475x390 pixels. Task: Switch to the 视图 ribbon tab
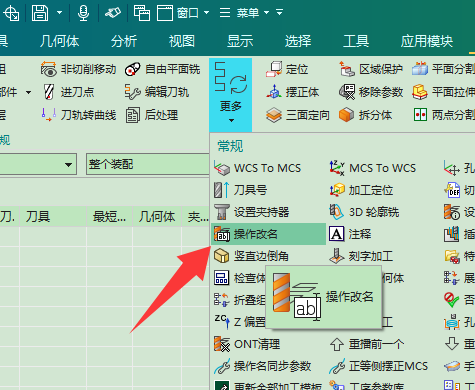(x=182, y=41)
